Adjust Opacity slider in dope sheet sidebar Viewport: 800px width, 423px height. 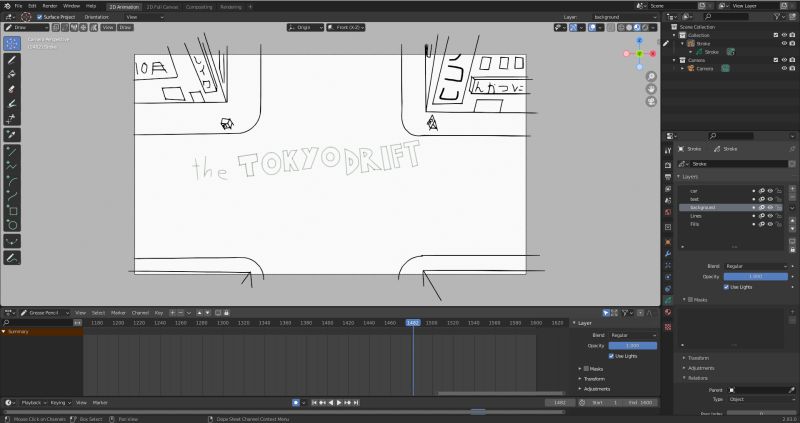coord(633,345)
